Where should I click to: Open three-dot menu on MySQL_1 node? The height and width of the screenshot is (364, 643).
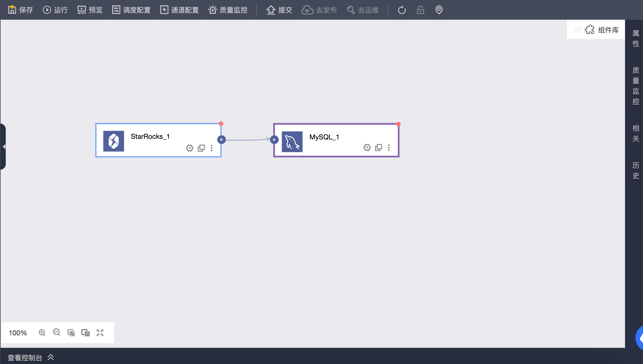(x=389, y=148)
